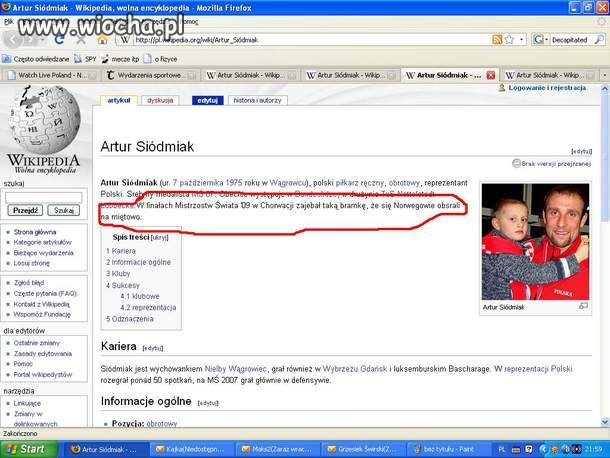
Task: Click Logowanie i rejestracja link
Action: pyautogui.click(x=547, y=88)
